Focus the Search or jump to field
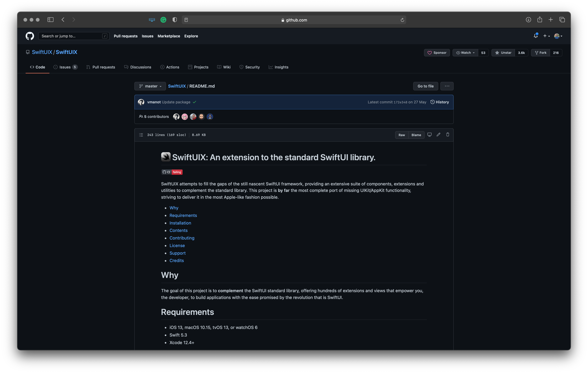Image resolution: width=588 pixels, height=373 pixels. (x=74, y=36)
